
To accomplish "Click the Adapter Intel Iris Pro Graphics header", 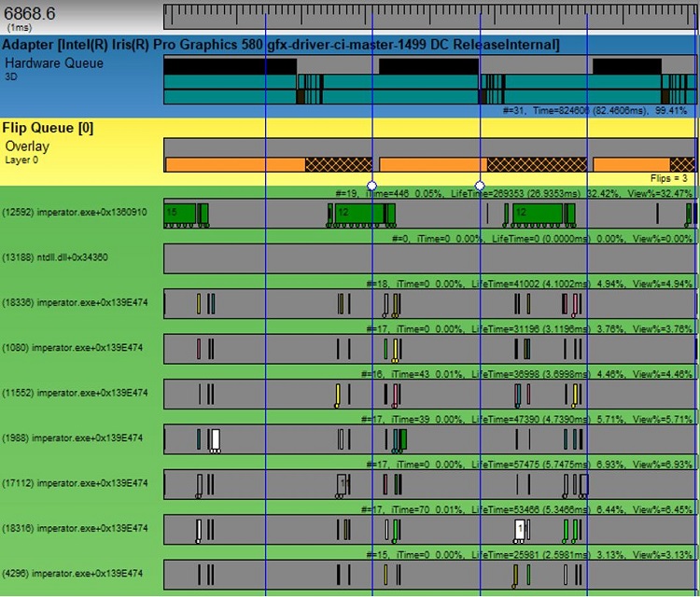I will click(280, 45).
